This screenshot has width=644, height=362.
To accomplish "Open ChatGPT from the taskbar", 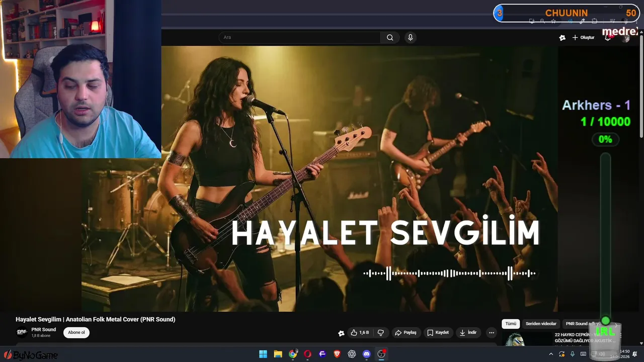I will pos(352,354).
